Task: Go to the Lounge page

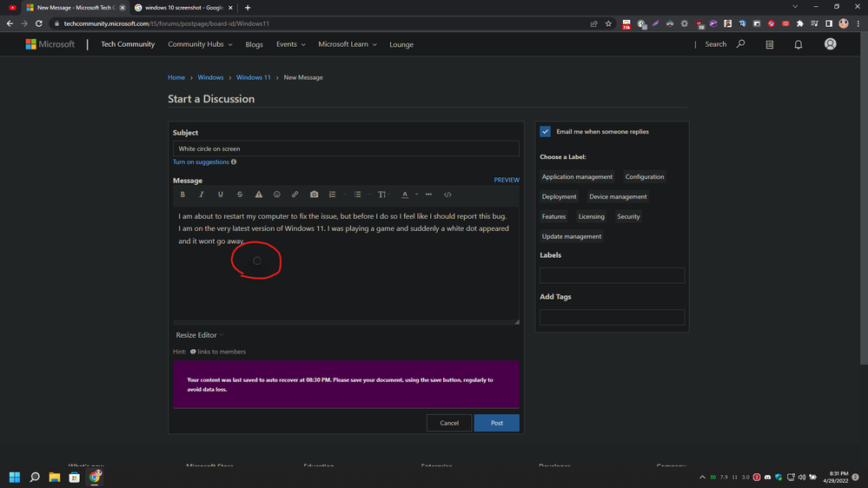Action: click(x=401, y=44)
